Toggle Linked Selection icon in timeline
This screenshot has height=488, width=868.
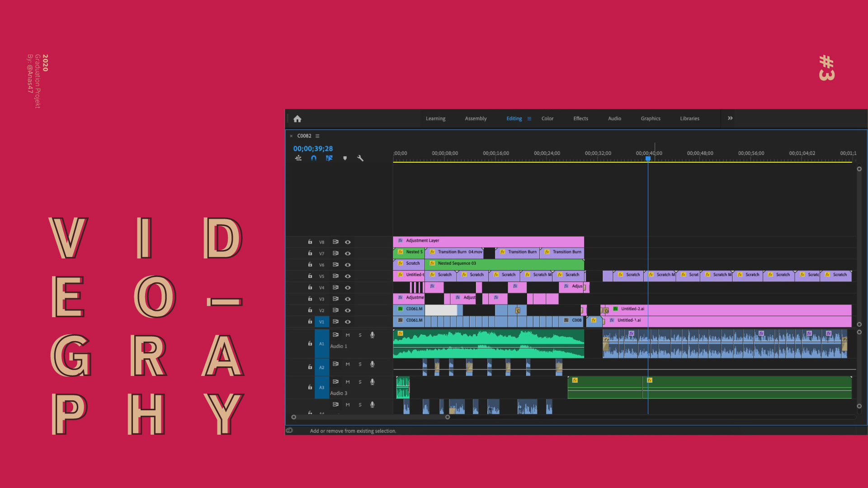329,158
